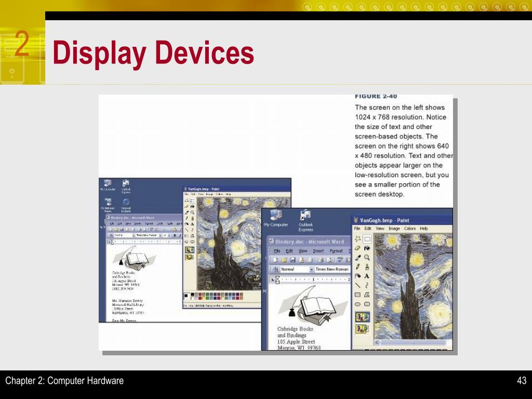
Task: Open Styles and Formatting icon in 640x480 Word
Action: (x=275, y=269)
